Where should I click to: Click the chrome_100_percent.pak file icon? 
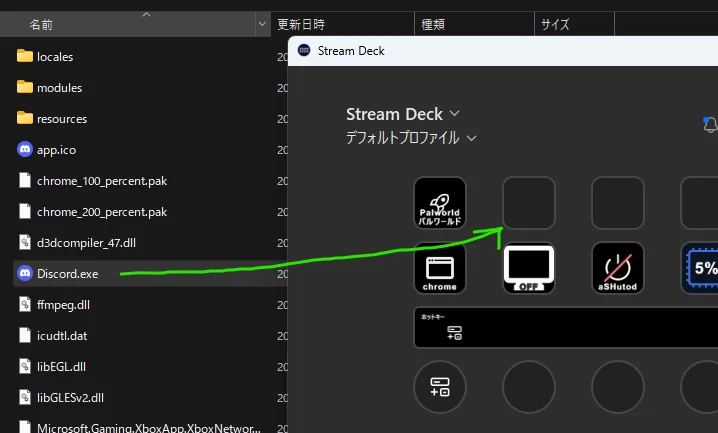click(x=25, y=180)
